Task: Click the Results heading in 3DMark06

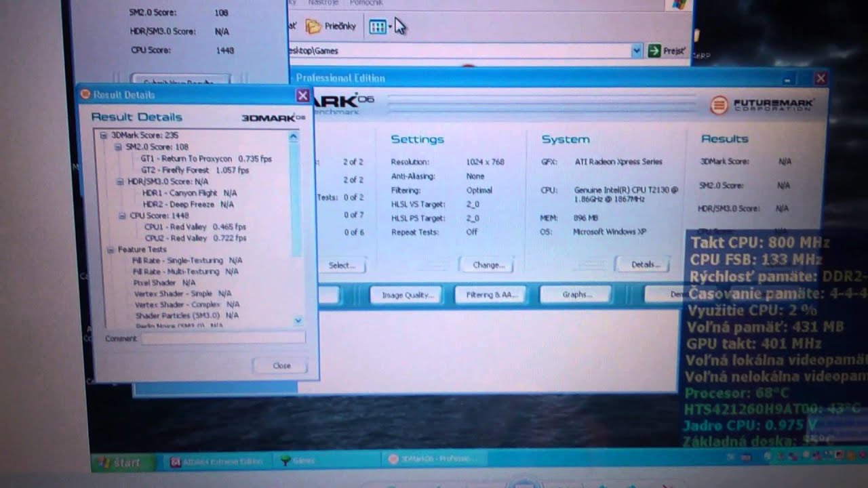Action: [724, 138]
